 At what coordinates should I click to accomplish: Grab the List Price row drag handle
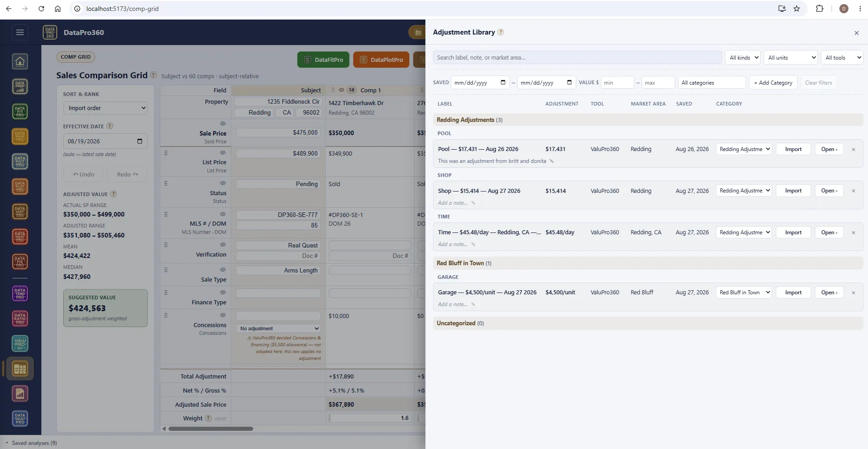tap(166, 153)
